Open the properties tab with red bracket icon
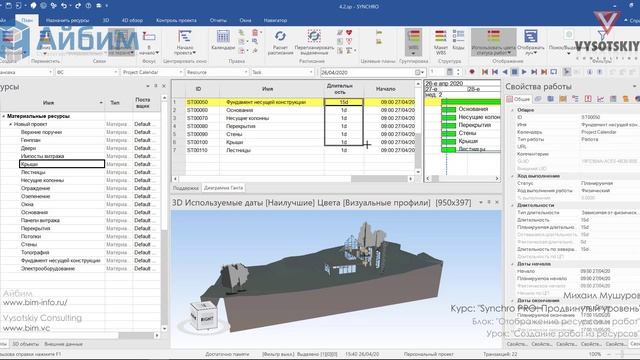Screen dimensions: 640x360 588,99
